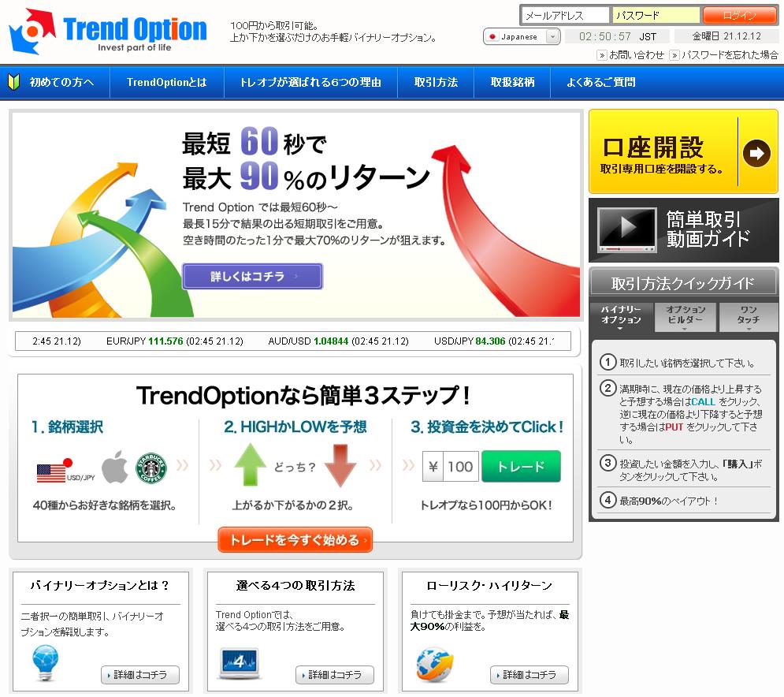
Task: Play the 簡単取引 動画ガイド video thumbnail
Action: [x=627, y=229]
